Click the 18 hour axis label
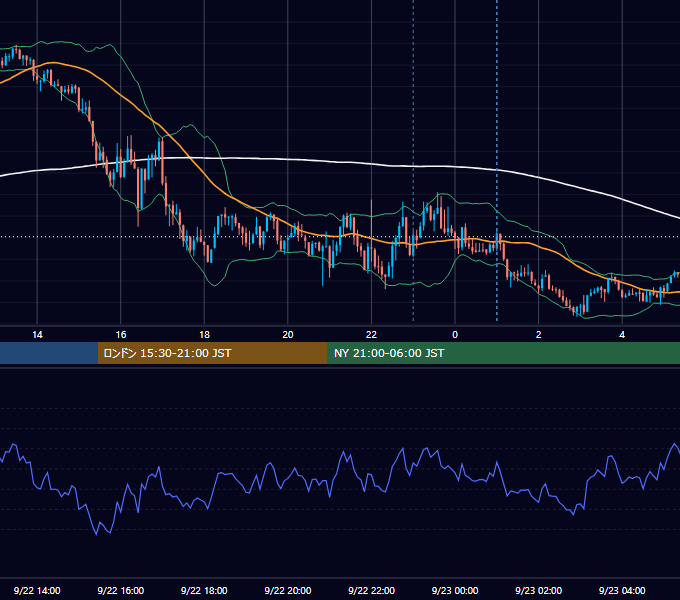 pyautogui.click(x=204, y=335)
